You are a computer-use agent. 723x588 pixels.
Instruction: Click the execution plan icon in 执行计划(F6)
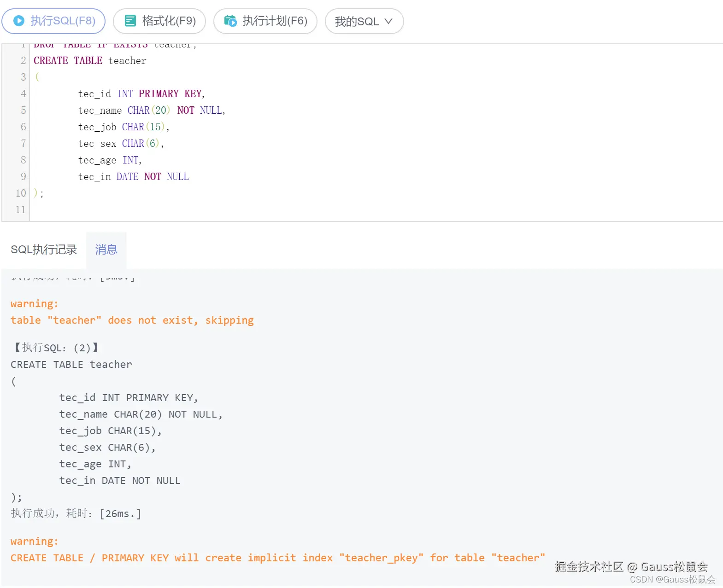click(x=230, y=21)
